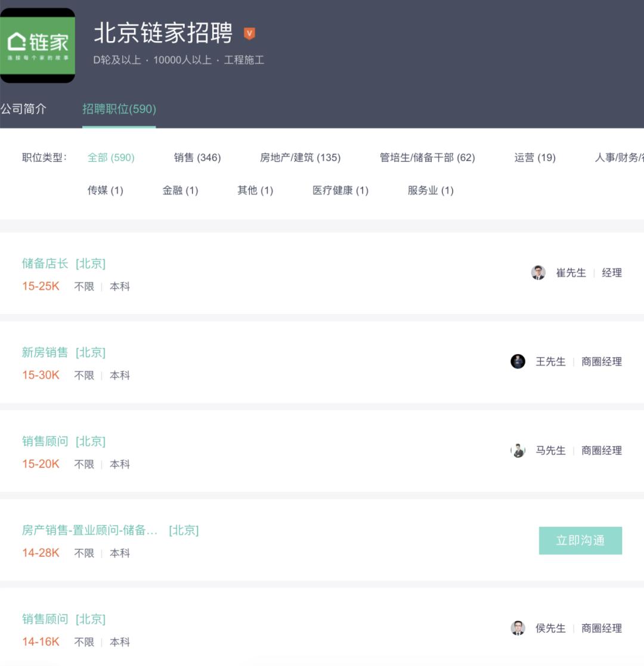Filter by the 金融 (1) category

180,191
